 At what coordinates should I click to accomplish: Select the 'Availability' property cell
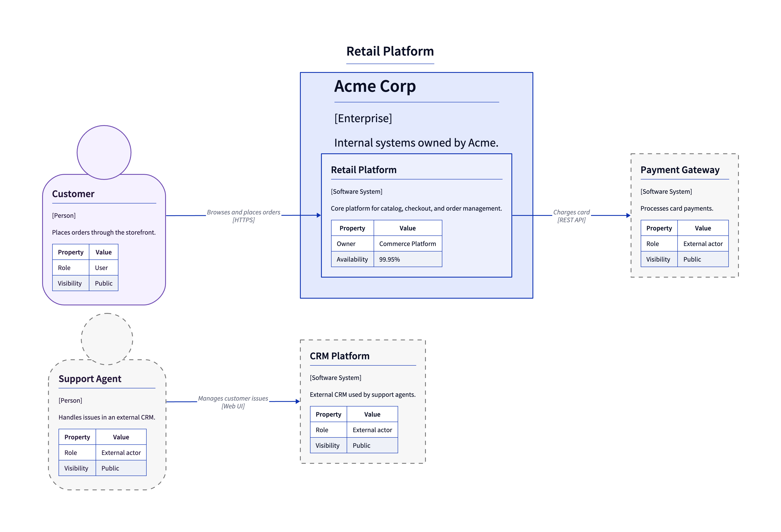[353, 259]
